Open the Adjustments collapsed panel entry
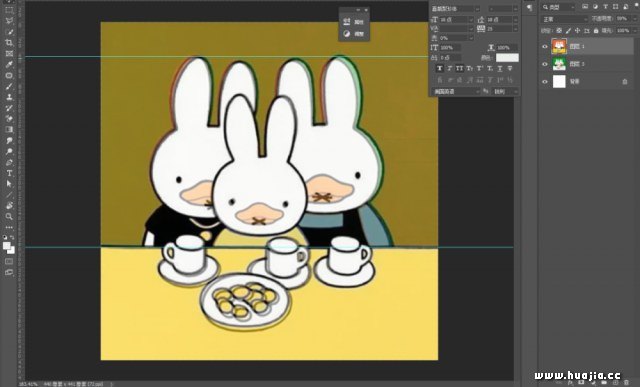The height and width of the screenshot is (387, 640). click(354, 34)
